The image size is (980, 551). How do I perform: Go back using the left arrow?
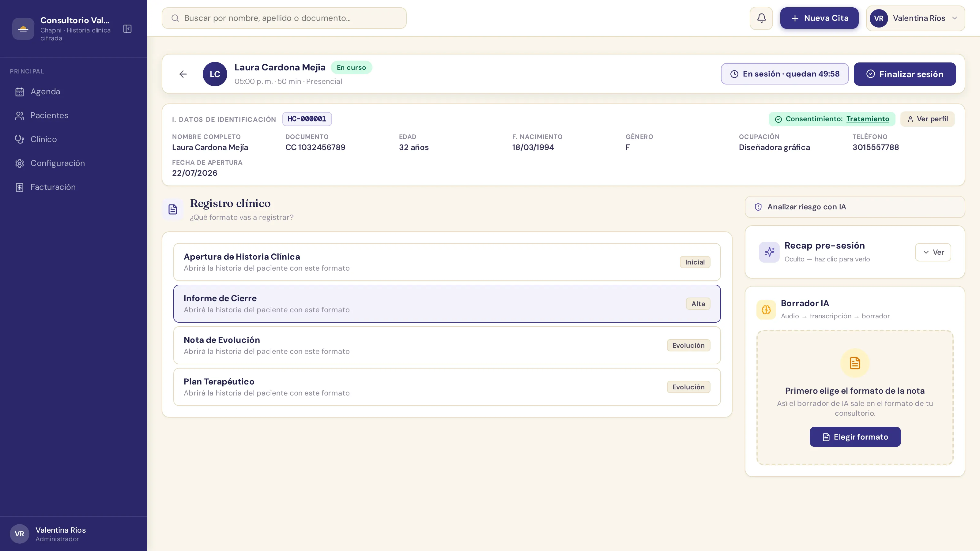tap(183, 74)
